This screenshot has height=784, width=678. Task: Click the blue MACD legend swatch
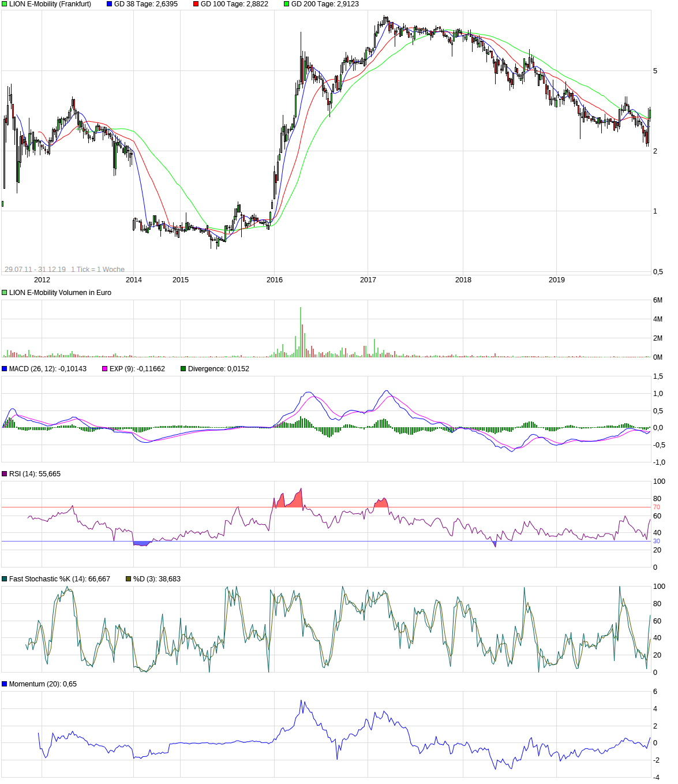click(5, 369)
